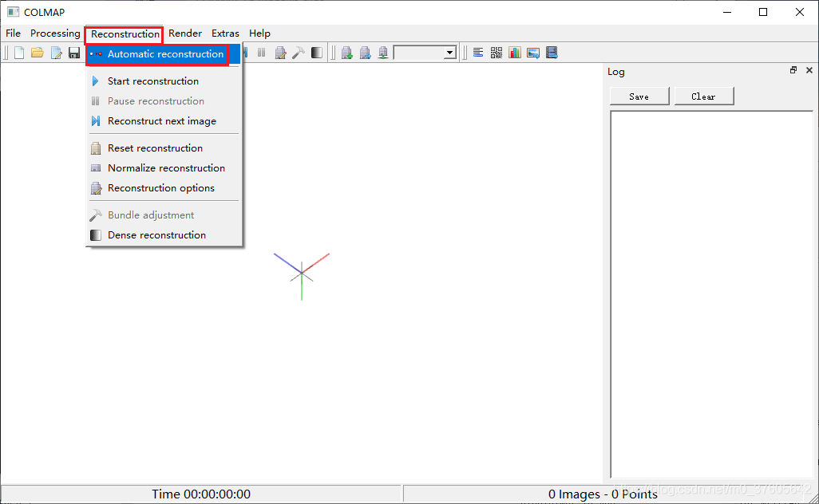Select Start reconstruction menu entry
The height and width of the screenshot is (504, 819).
(x=164, y=81)
